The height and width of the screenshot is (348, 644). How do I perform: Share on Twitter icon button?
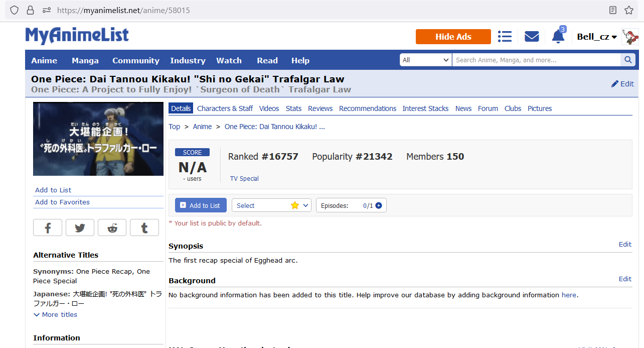[80, 227]
